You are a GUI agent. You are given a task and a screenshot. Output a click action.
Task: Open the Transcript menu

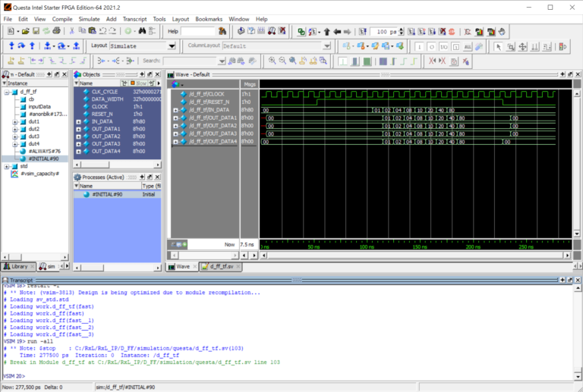point(134,19)
